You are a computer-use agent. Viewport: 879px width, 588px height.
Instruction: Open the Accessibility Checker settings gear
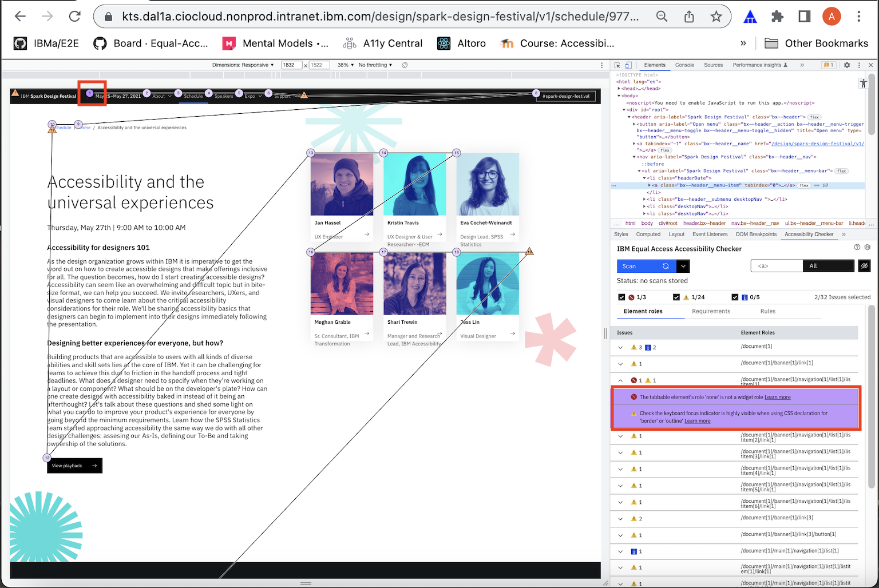coord(868,247)
